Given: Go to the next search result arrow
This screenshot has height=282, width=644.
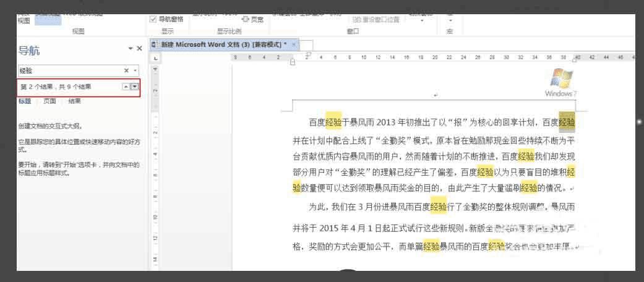Looking at the screenshot, I should (134, 87).
